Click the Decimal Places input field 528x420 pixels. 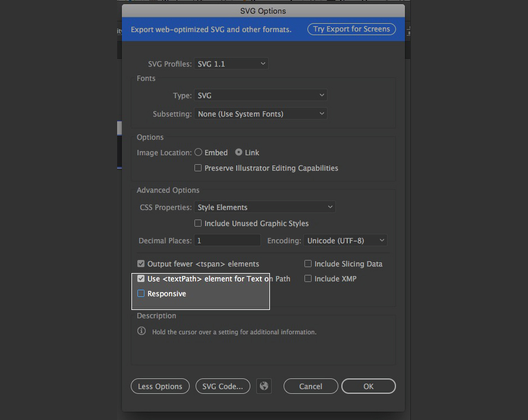(x=227, y=240)
